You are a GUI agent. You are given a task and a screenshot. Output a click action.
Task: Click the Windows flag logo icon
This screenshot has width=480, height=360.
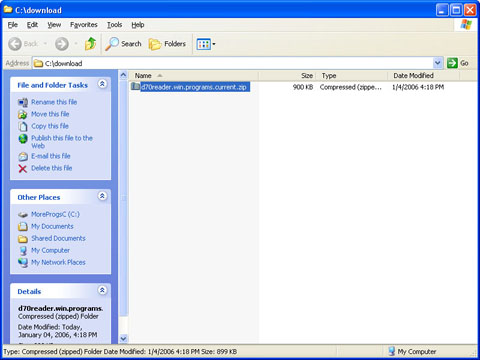point(466,25)
